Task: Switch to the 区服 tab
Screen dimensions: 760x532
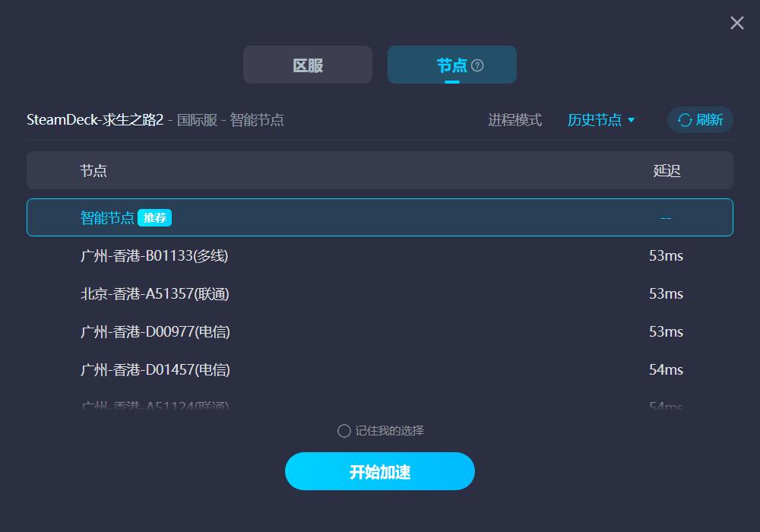Action: tap(308, 65)
